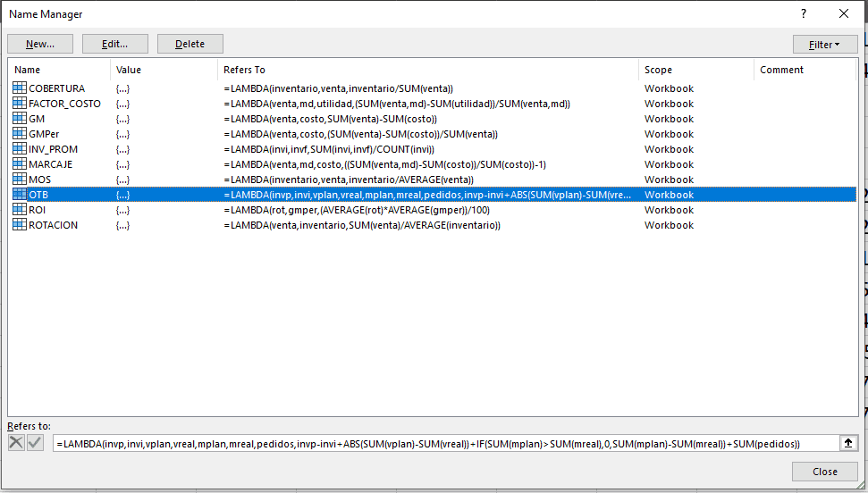868x493 pixels.
Task: Delete the selected OTB name
Action: pyautogui.click(x=190, y=44)
